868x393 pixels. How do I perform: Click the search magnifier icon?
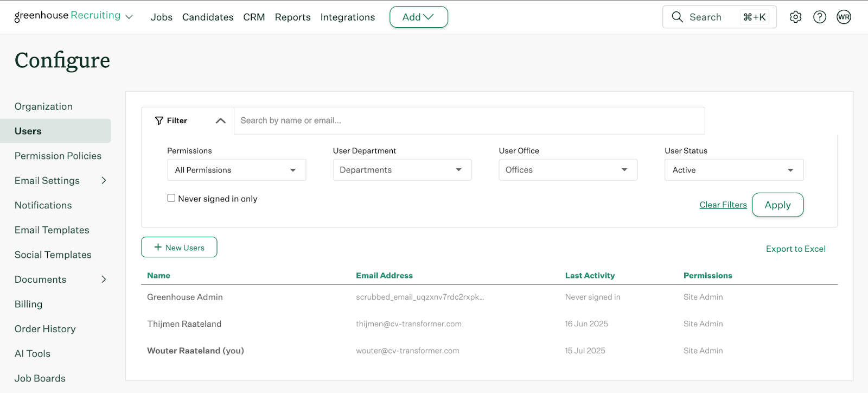[677, 17]
